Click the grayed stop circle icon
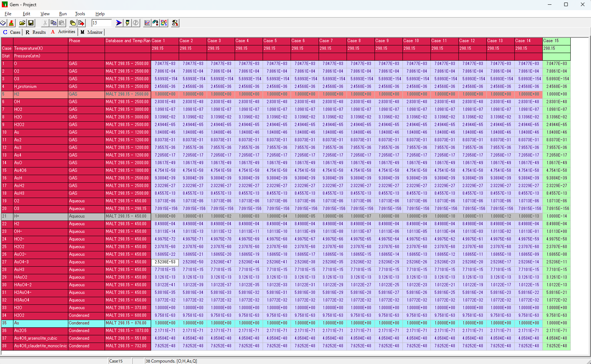Image resolution: width=591 pixels, height=364 pixels. point(136,23)
